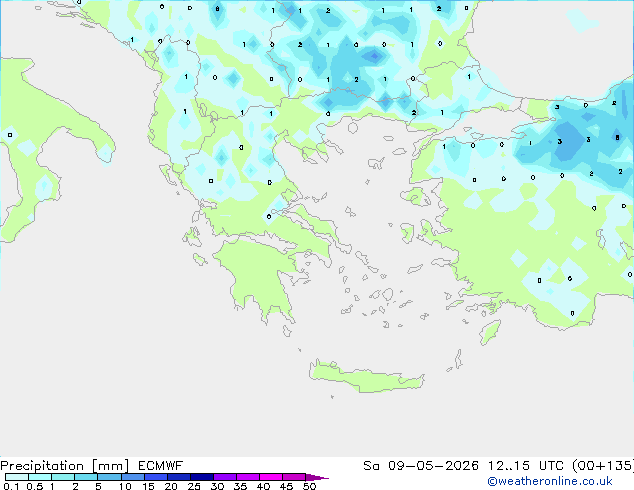Click the 20–25 mm legend color swatch

pyautogui.click(x=178, y=477)
